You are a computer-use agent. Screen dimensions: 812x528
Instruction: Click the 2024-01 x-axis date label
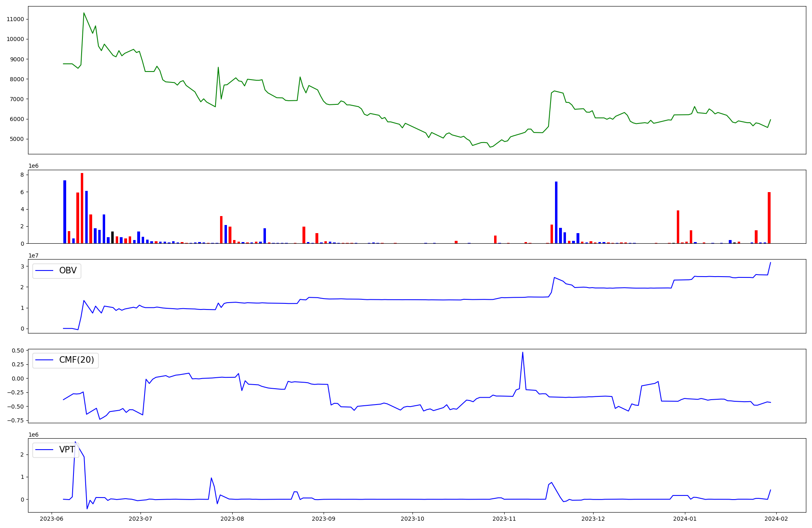pos(685,519)
